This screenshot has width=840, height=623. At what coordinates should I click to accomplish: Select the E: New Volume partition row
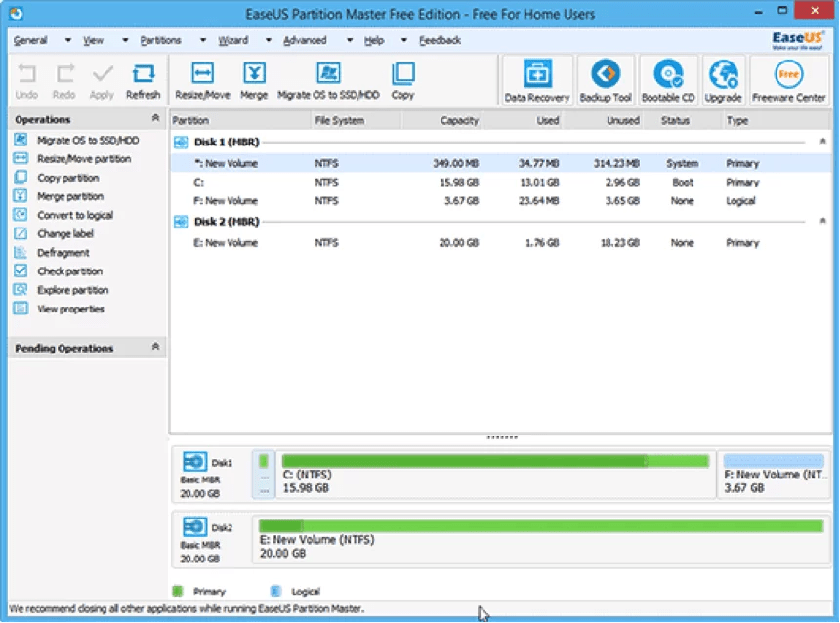501,243
